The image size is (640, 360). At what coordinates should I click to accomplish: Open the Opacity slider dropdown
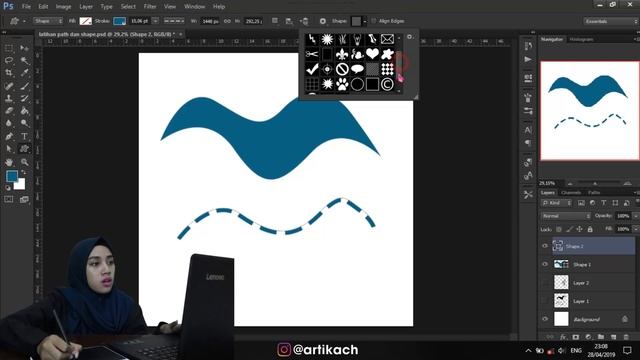(x=636, y=216)
